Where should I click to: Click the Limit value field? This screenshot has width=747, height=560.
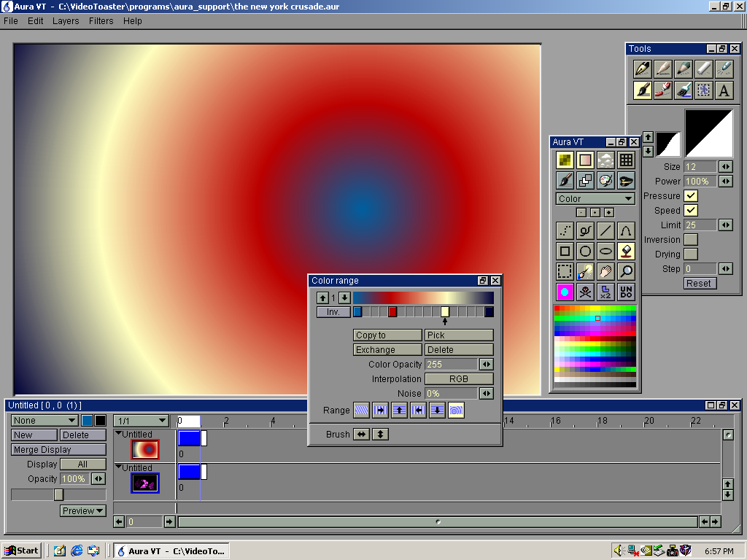(700, 225)
